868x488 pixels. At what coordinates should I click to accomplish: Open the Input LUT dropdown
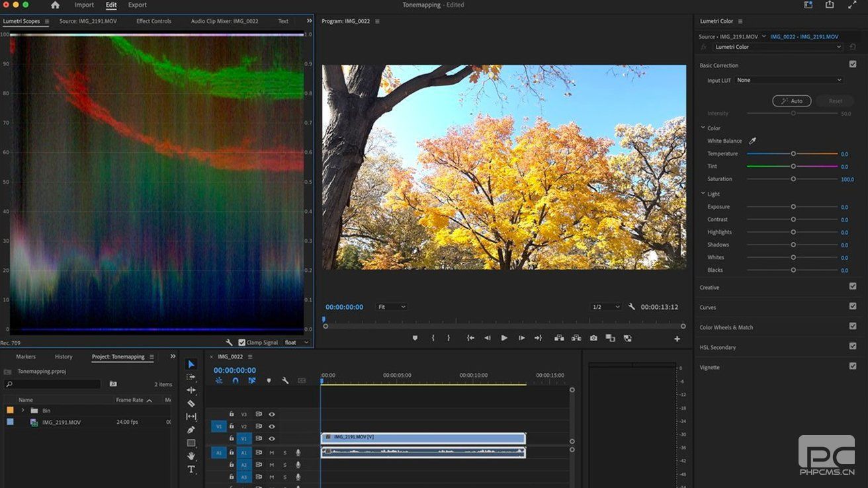pyautogui.click(x=789, y=80)
